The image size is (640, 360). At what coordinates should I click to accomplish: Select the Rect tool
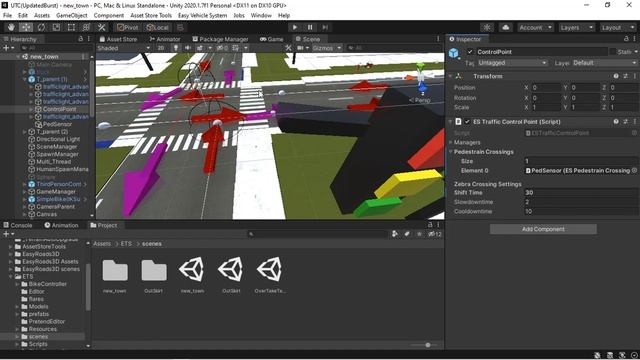[71, 27]
